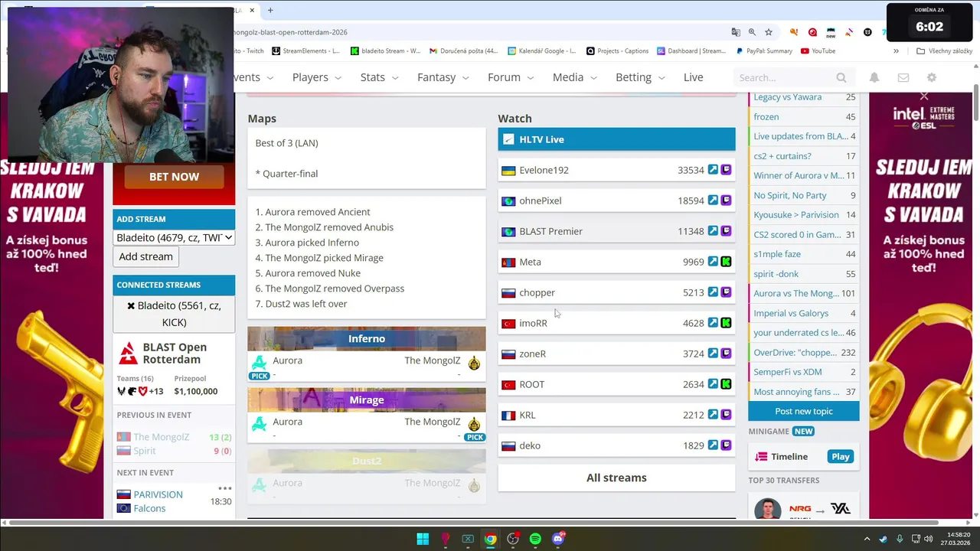
Task: Click the BET NOW button
Action: (174, 176)
